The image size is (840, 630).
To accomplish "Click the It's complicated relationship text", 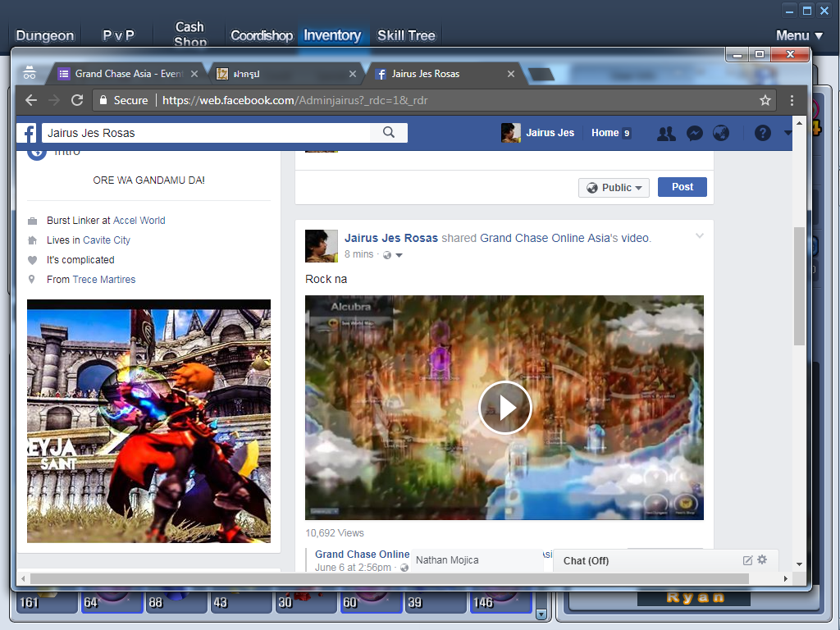I will click(x=80, y=260).
